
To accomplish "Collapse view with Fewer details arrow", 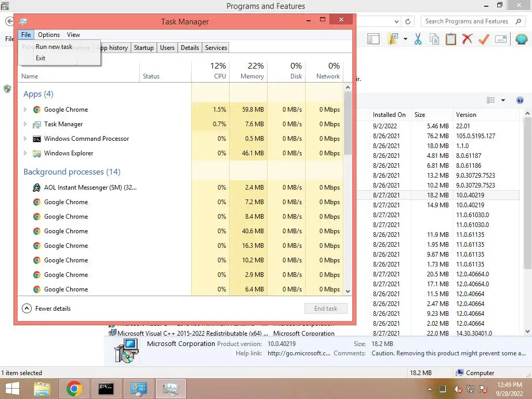I will (x=26, y=309).
